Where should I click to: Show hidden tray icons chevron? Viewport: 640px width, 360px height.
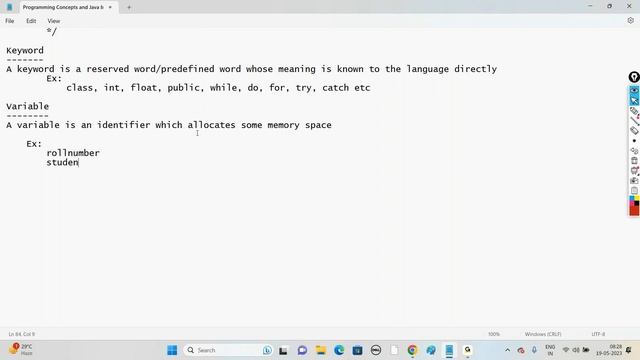(507, 350)
